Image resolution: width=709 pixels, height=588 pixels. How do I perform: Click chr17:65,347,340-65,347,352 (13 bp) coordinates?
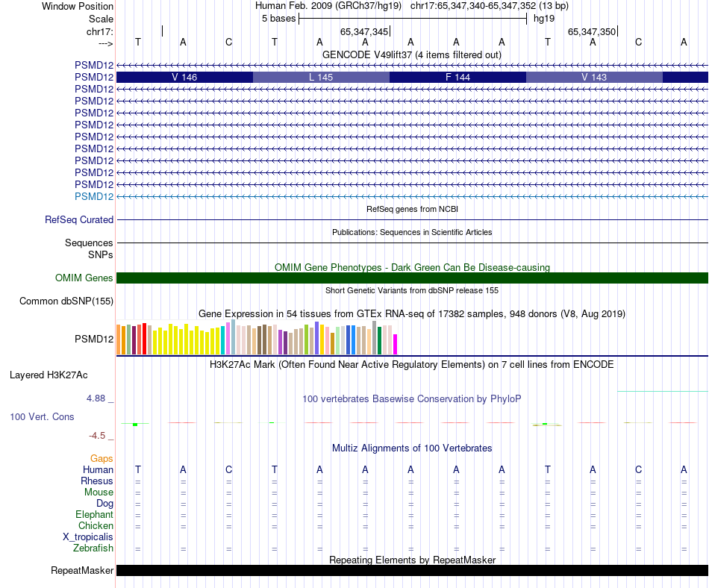490,6
